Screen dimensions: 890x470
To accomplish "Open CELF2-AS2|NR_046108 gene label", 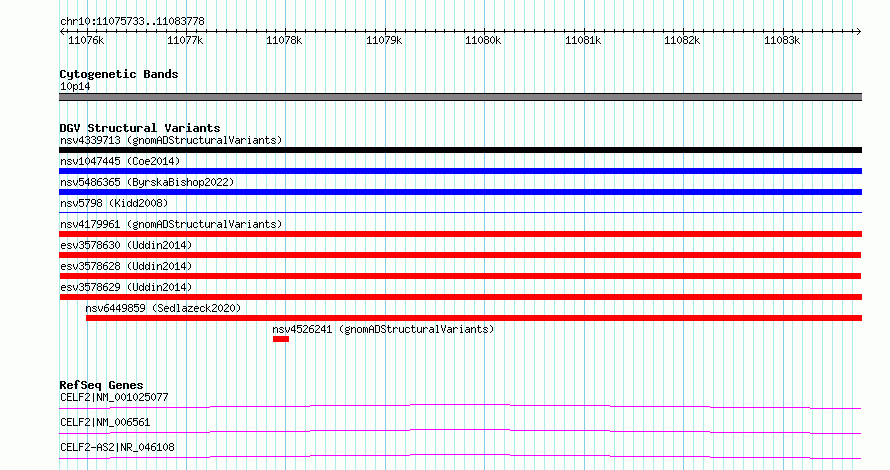I will point(117,447).
